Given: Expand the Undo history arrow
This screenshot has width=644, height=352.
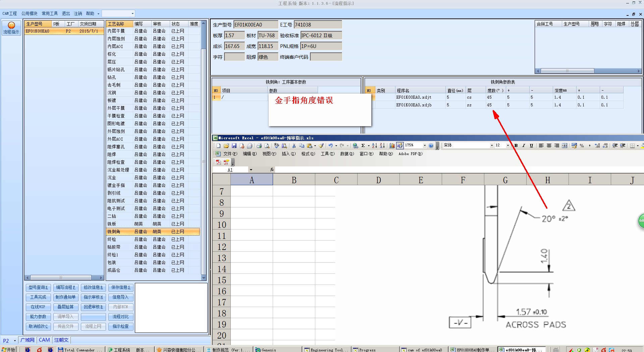Looking at the screenshot, I should [336, 146].
